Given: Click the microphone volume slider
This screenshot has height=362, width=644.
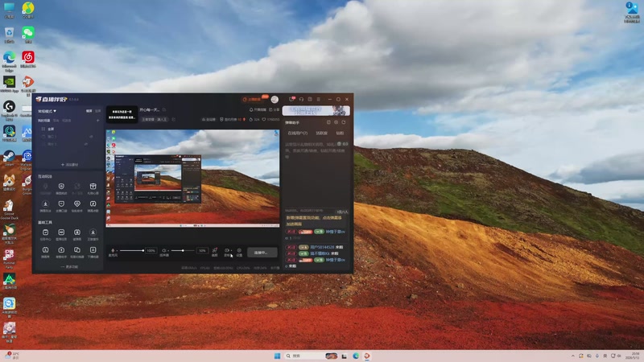Looking at the screenshot, I should pyautogui.click(x=132, y=250).
